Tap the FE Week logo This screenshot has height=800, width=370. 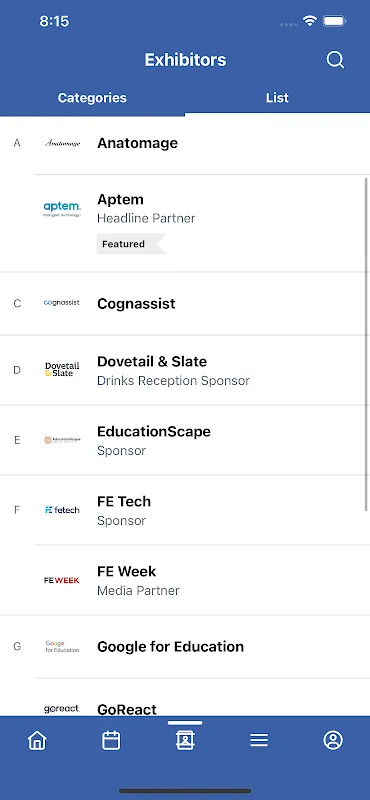[62, 580]
